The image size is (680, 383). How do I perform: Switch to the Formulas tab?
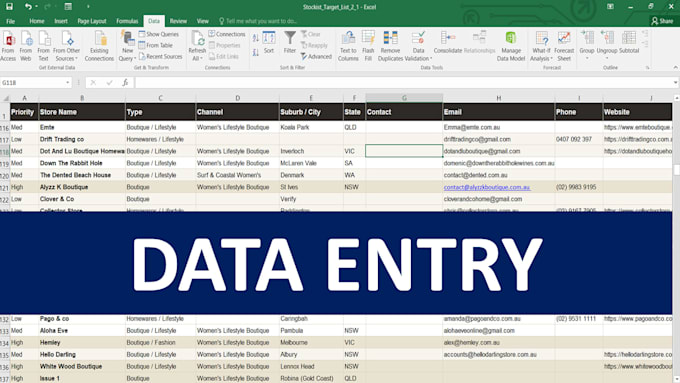pyautogui.click(x=127, y=21)
